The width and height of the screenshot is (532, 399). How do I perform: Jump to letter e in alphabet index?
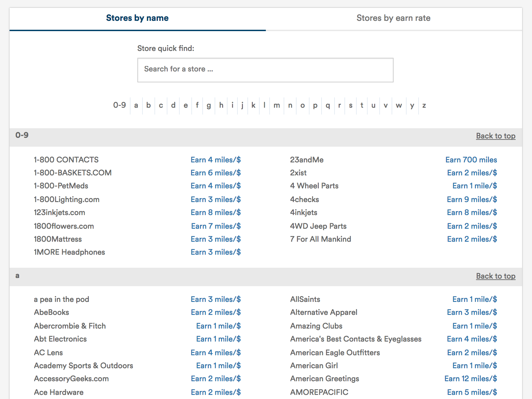coord(186,105)
